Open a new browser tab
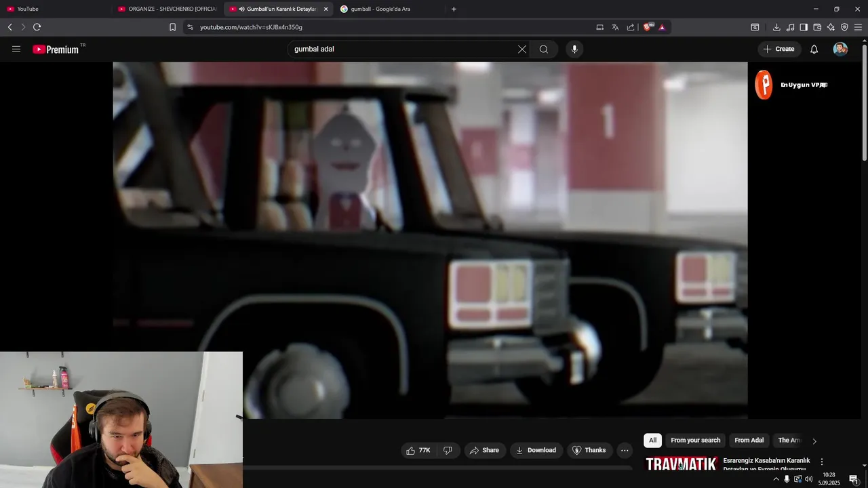 coord(454,9)
